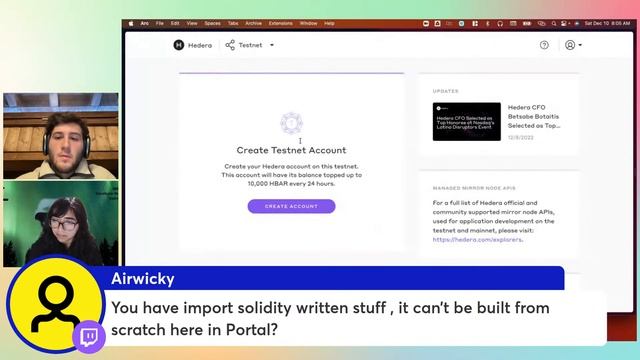Image resolution: width=640 pixels, height=360 pixels.
Task: Open the Hedera CFO news thumbnail
Action: [467, 122]
